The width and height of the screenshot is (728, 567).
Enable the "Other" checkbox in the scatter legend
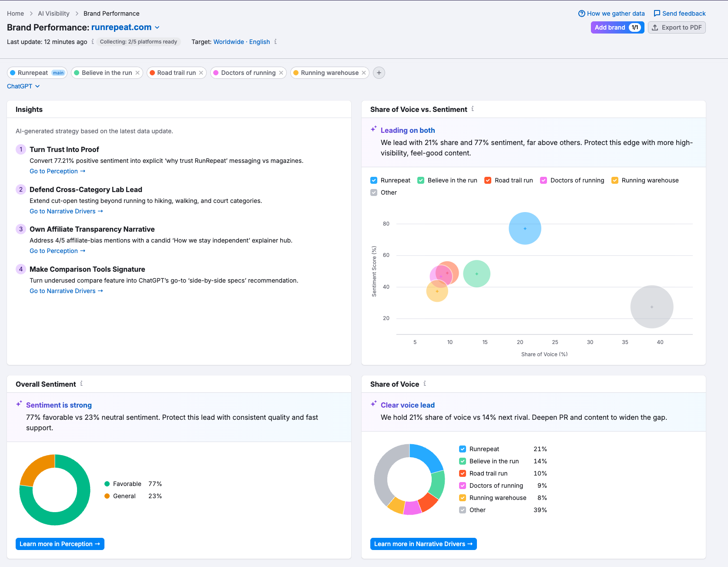pyautogui.click(x=374, y=192)
